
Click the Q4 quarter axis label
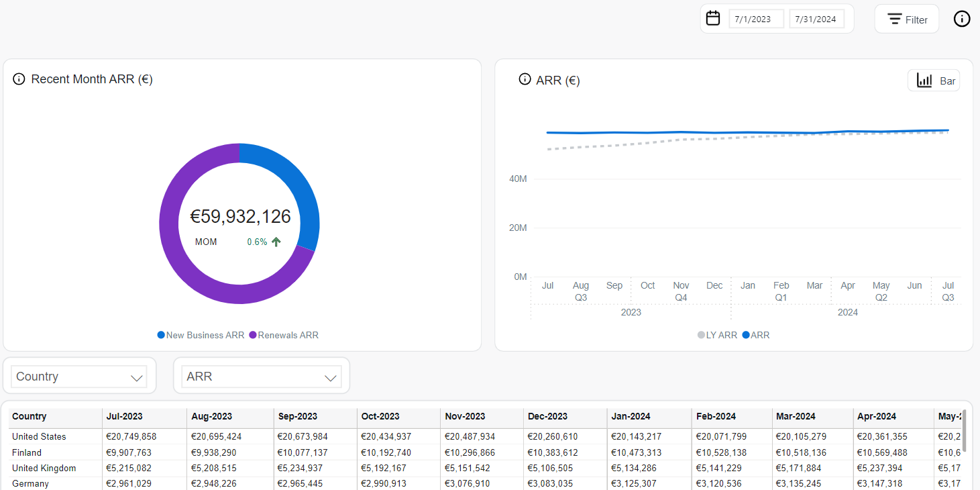tap(681, 297)
